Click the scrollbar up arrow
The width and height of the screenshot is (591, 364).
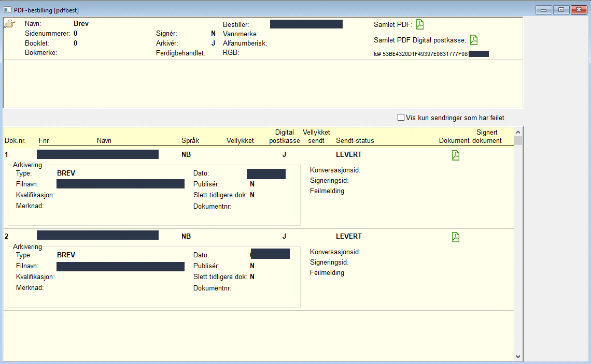(518, 132)
